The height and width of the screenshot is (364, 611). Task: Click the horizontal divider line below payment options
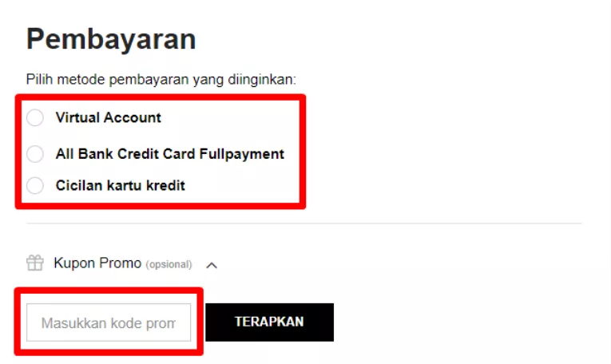304,224
